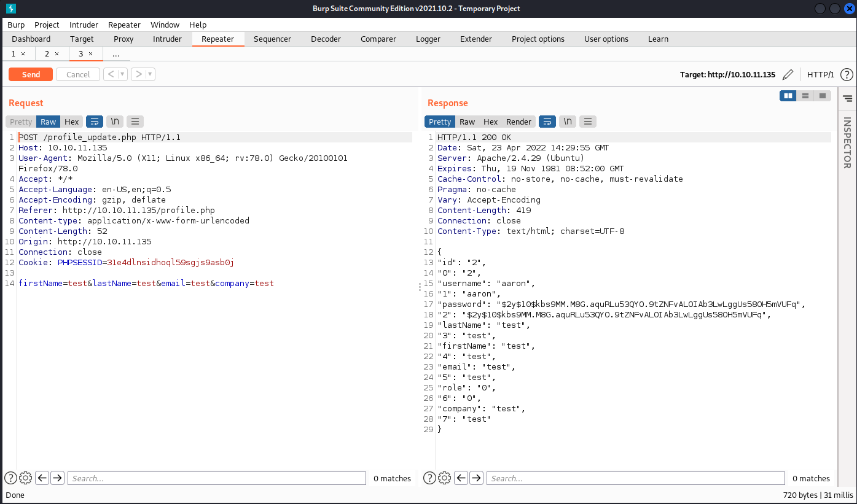Image resolution: width=857 pixels, height=504 pixels.
Task: Select Repeater request tab 2
Action: pos(47,54)
